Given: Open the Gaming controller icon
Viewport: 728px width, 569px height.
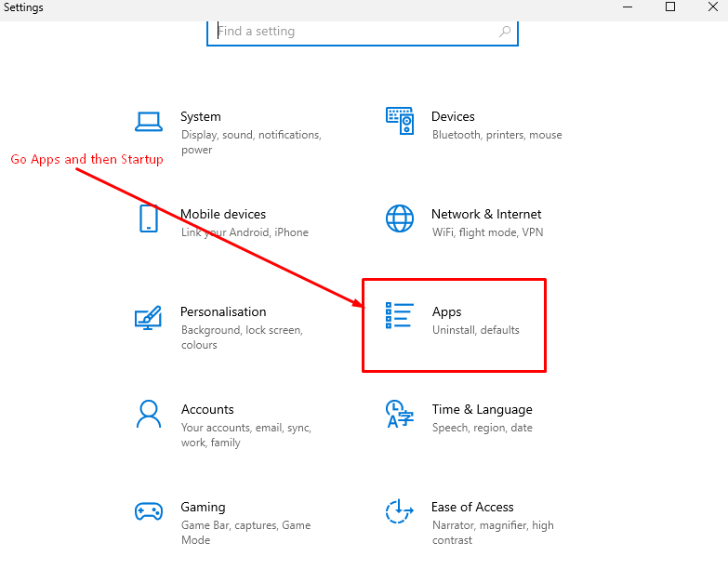Looking at the screenshot, I should [149, 511].
